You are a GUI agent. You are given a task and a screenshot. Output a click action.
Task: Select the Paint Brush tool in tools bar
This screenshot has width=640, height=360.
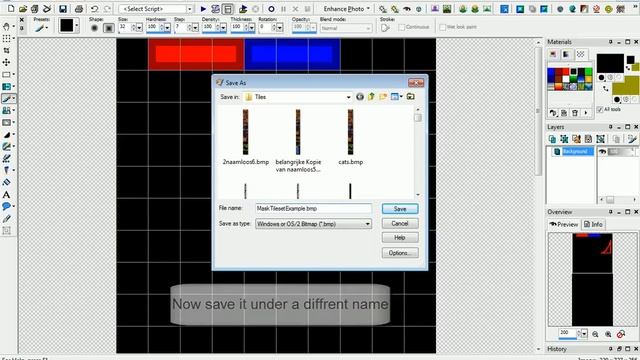pyautogui.click(x=7, y=98)
